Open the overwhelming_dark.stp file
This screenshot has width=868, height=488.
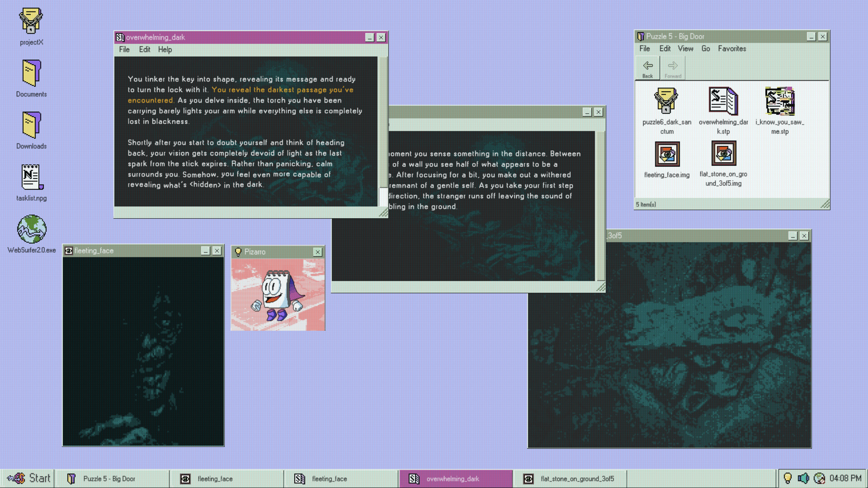click(x=723, y=101)
